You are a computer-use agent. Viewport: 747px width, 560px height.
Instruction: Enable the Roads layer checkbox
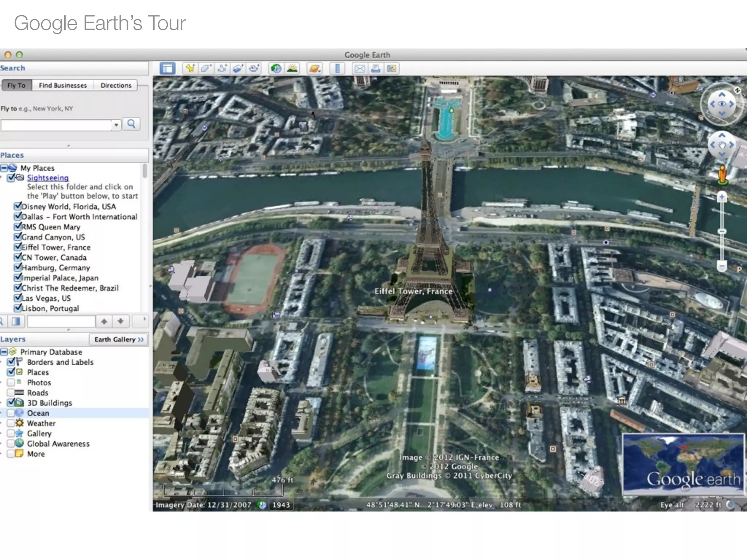(11, 393)
